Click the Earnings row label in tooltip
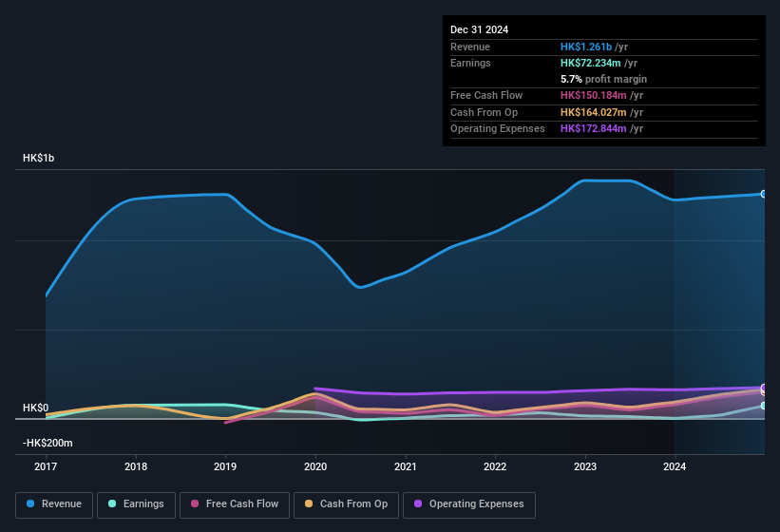 pyautogui.click(x=470, y=63)
